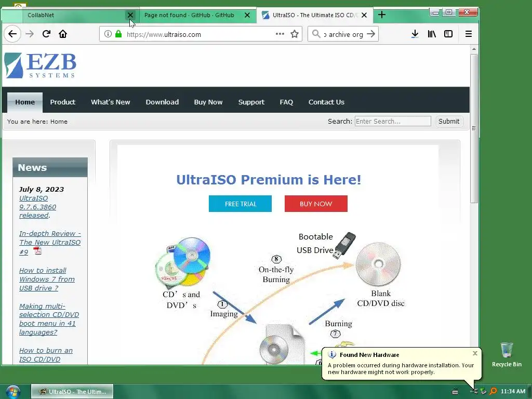Click the browser search box text

point(343,34)
